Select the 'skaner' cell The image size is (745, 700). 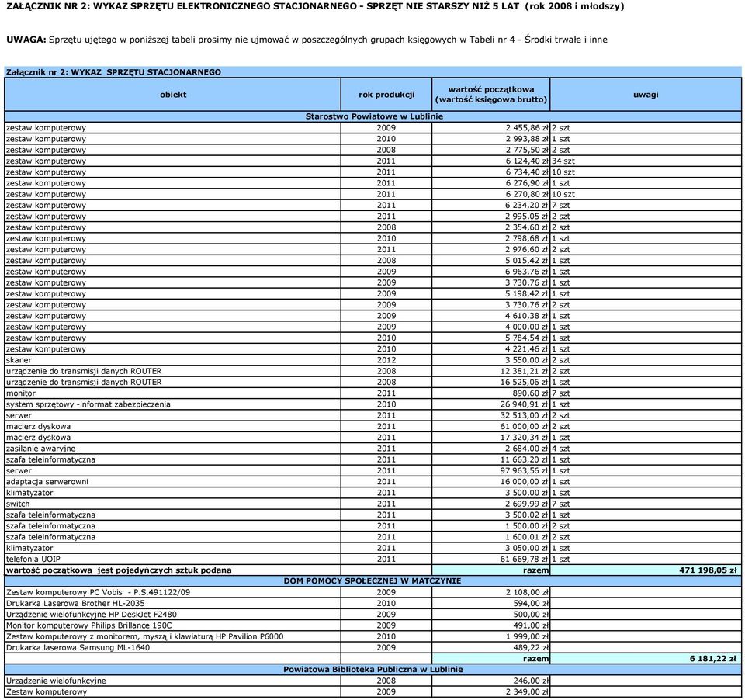(x=173, y=360)
